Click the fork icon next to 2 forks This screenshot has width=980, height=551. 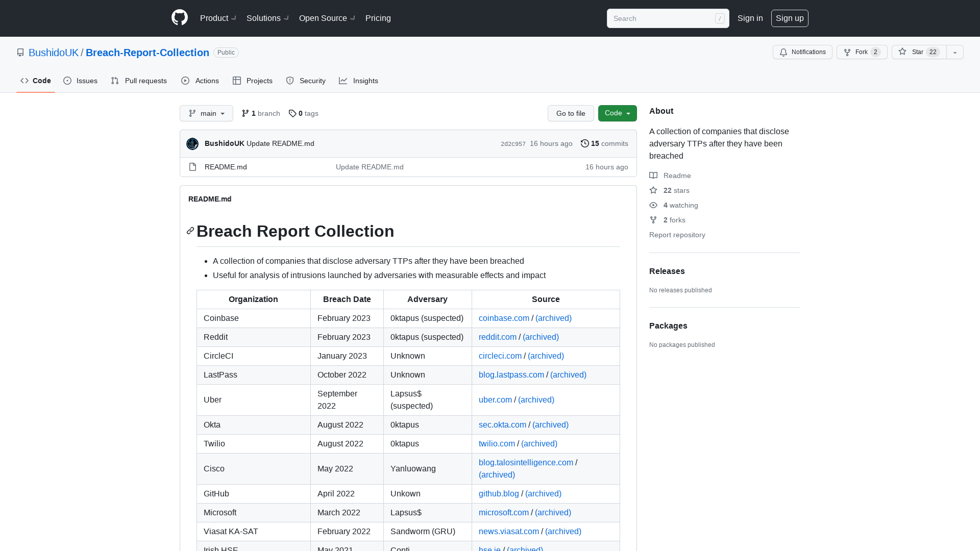point(653,220)
